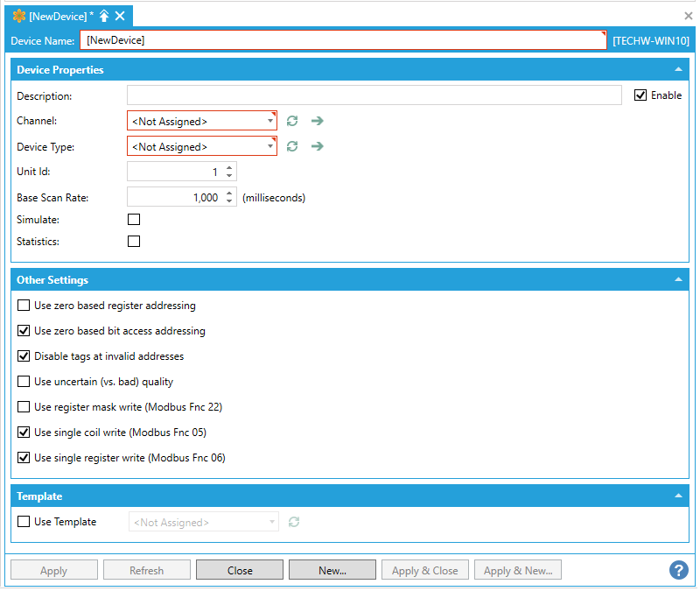
Task: Close the NewDevice tab with its X icon
Action: 120,17
